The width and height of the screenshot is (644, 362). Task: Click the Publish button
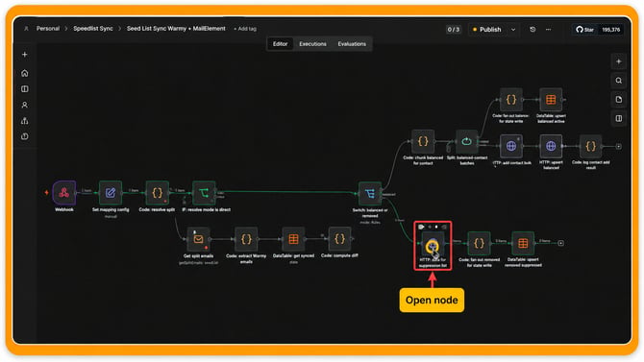pyautogui.click(x=486, y=30)
